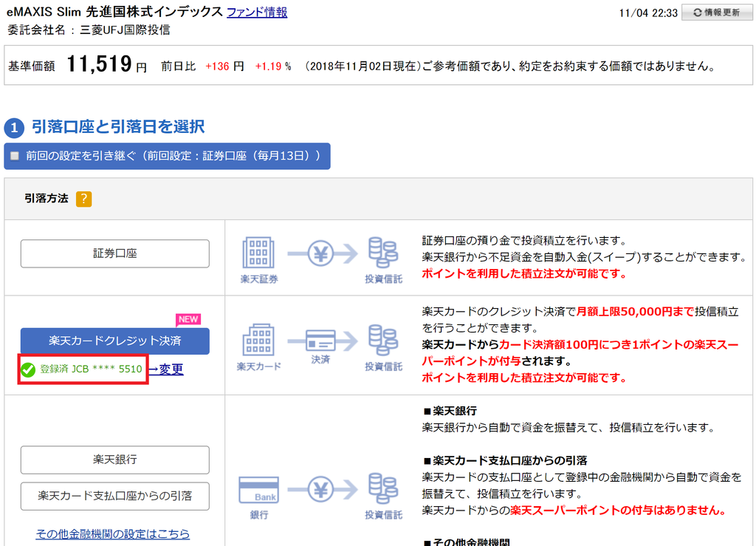The width and height of the screenshot is (756, 546).
Task: Click the 投資信託 coins icon in 証券口座 row
Action: coord(383,252)
